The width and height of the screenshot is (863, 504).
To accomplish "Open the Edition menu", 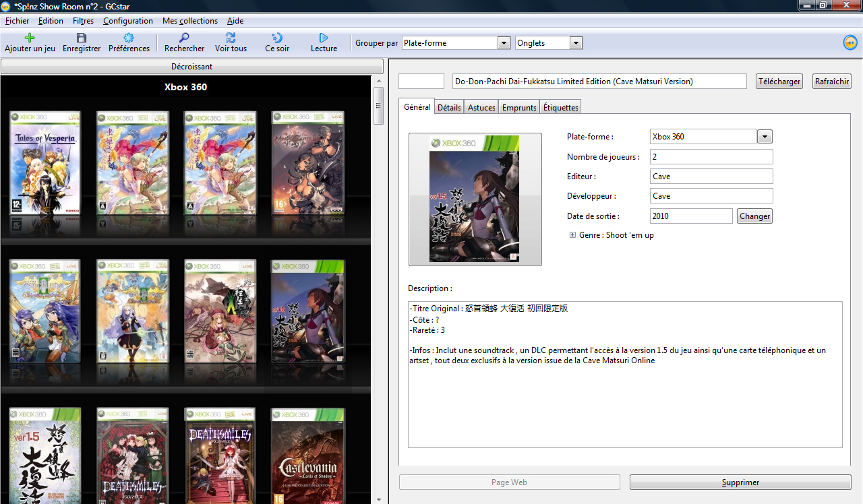I will (x=51, y=21).
